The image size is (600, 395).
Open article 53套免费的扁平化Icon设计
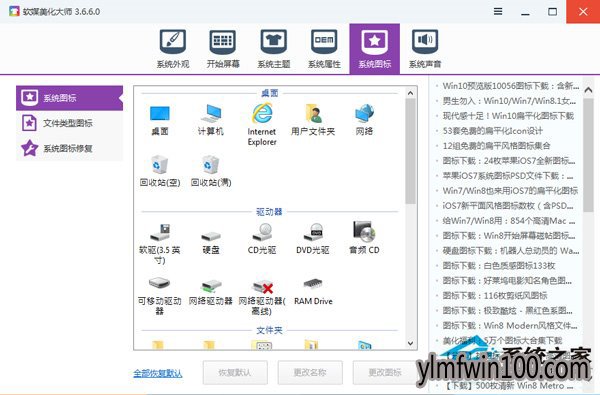492,131
